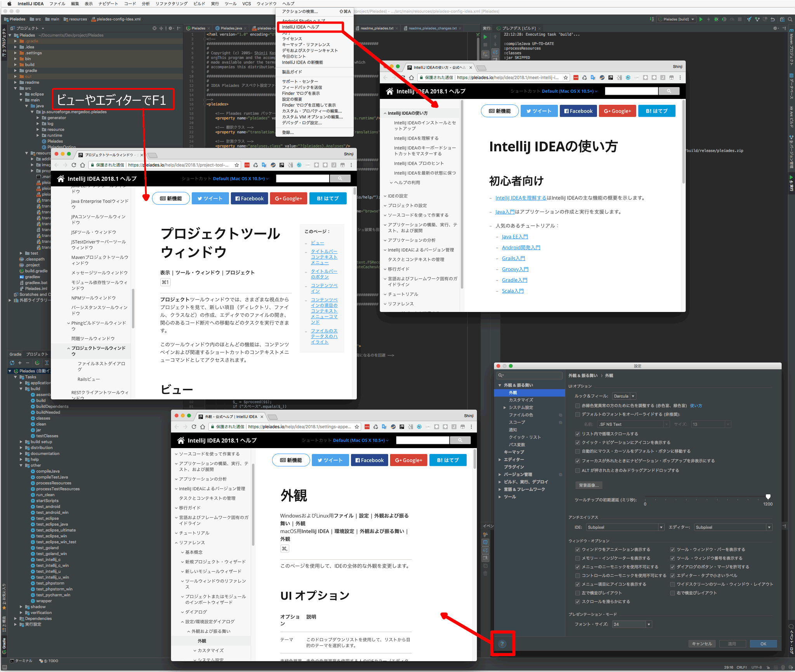
Task: Rerun the build in the Run panel
Action: (485, 37)
